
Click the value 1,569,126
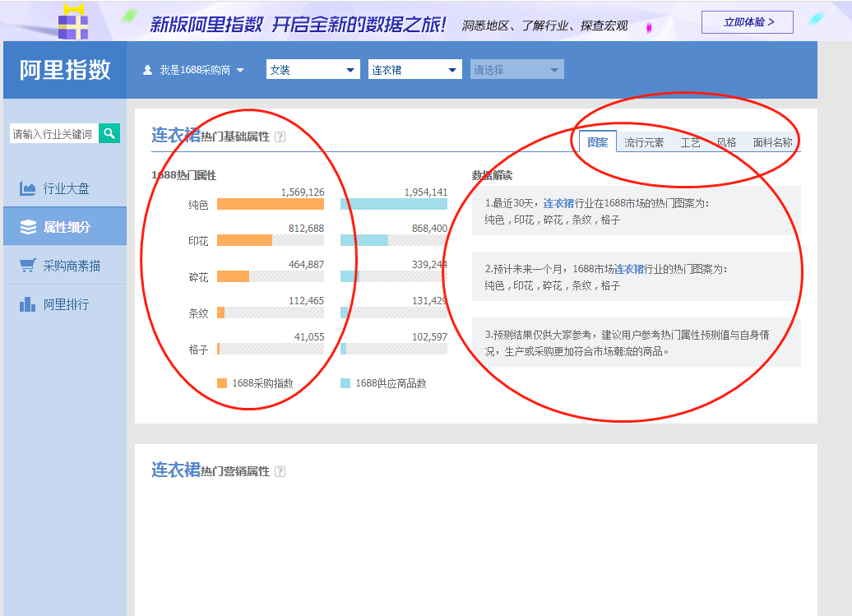303,192
